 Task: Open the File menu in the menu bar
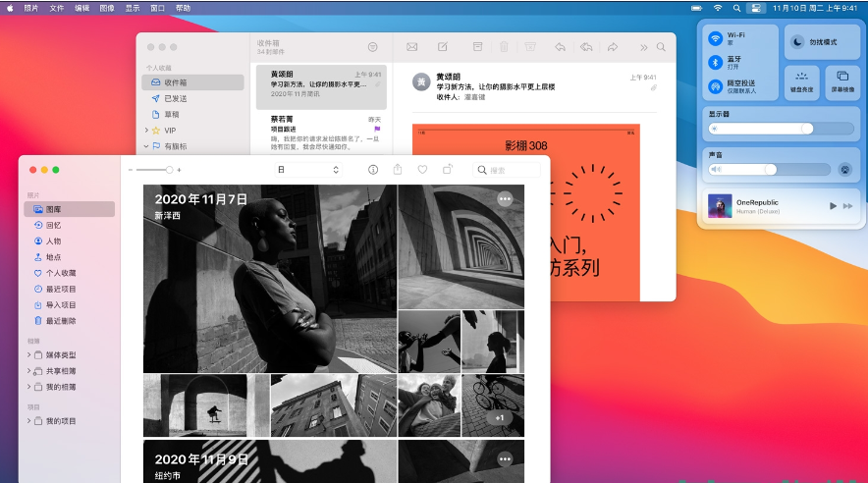57,8
